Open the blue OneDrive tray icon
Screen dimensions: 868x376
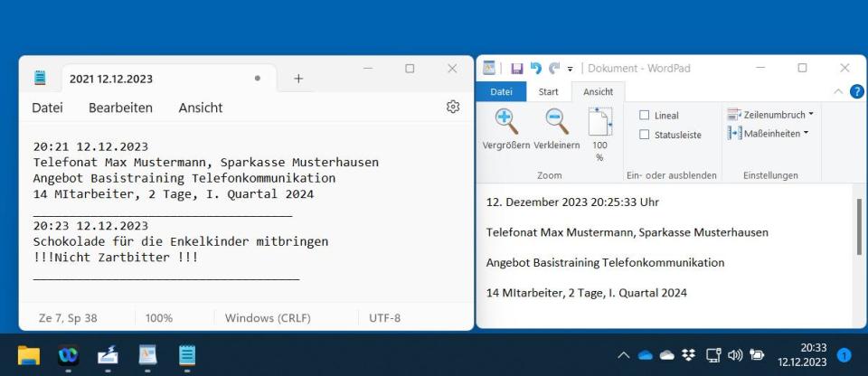(x=645, y=355)
